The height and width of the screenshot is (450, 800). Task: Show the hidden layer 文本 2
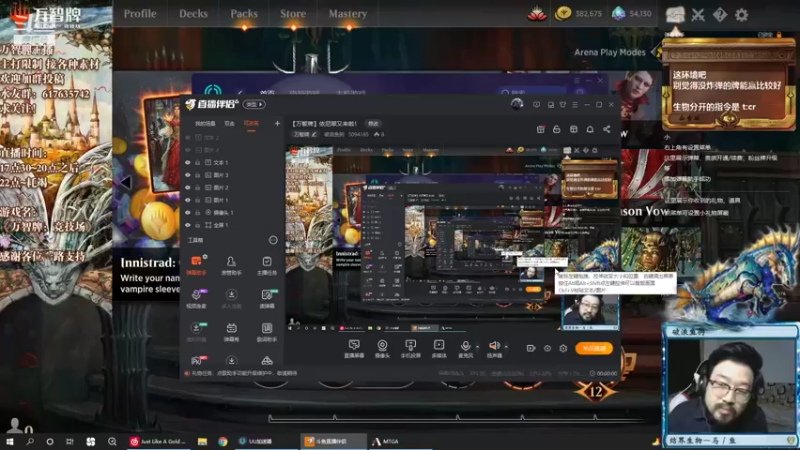tap(188, 138)
